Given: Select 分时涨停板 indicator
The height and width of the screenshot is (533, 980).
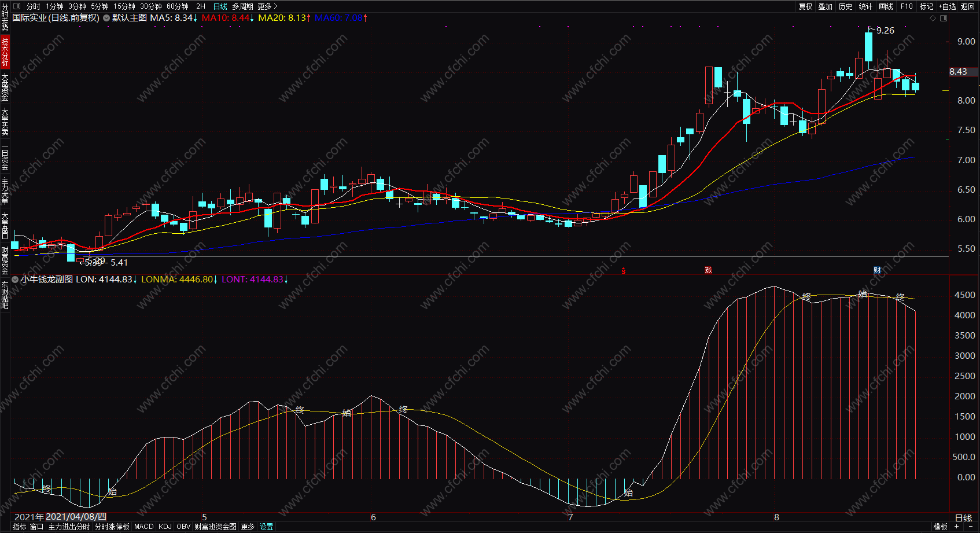Looking at the screenshot, I should 112,527.
